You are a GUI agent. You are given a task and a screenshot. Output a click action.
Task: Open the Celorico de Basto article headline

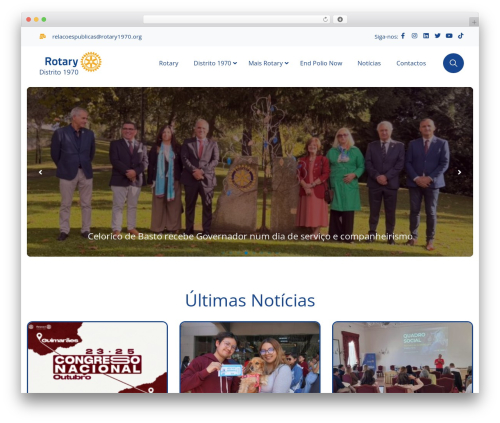coord(250,236)
